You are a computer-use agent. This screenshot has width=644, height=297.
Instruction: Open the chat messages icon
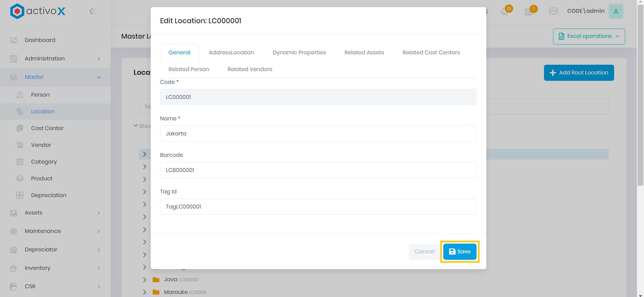pos(553,11)
